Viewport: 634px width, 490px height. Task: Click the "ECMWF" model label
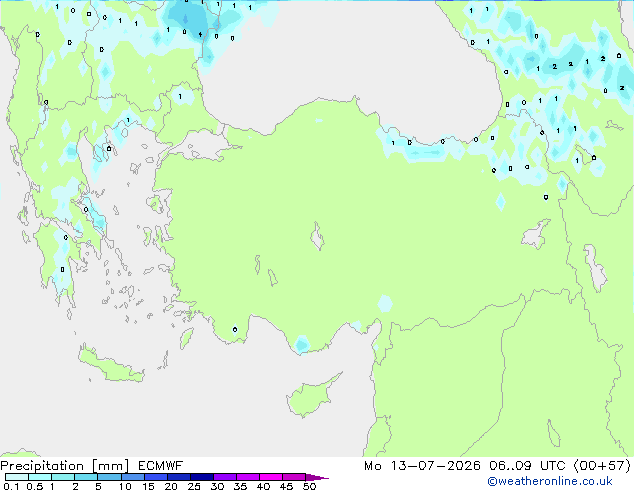(161, 466)
